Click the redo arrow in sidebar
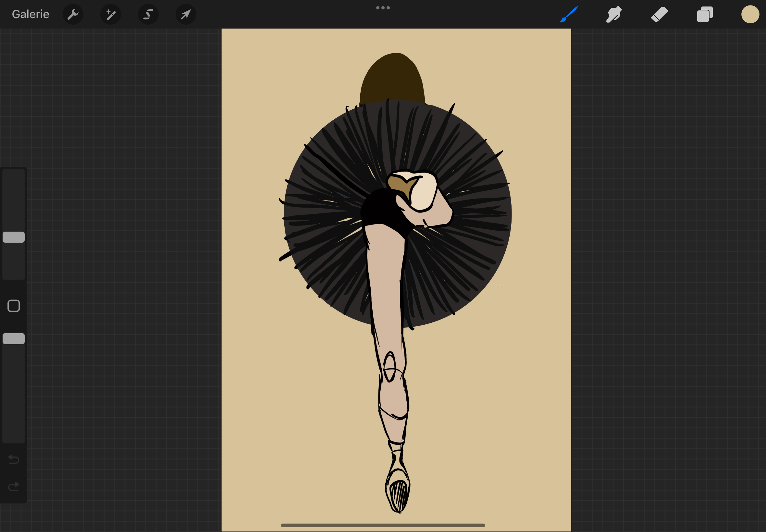The height and width of the screenshot is (532, 766). (14, 487)
